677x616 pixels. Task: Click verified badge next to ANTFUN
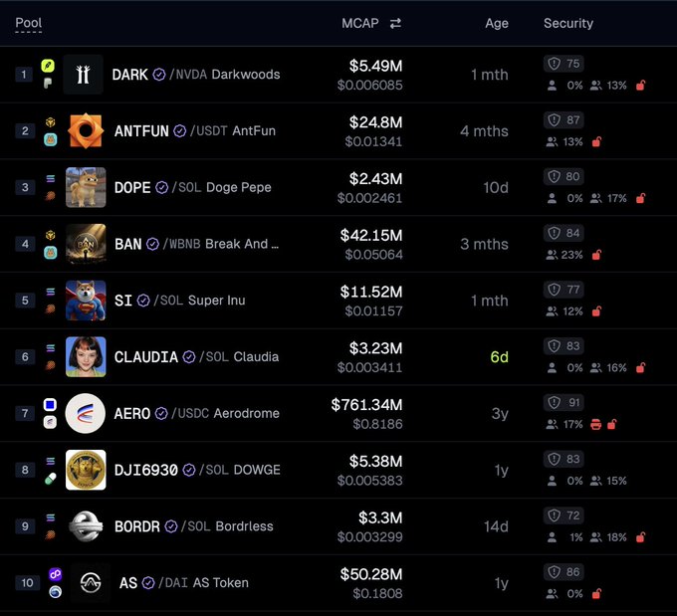tap(179, 130)
